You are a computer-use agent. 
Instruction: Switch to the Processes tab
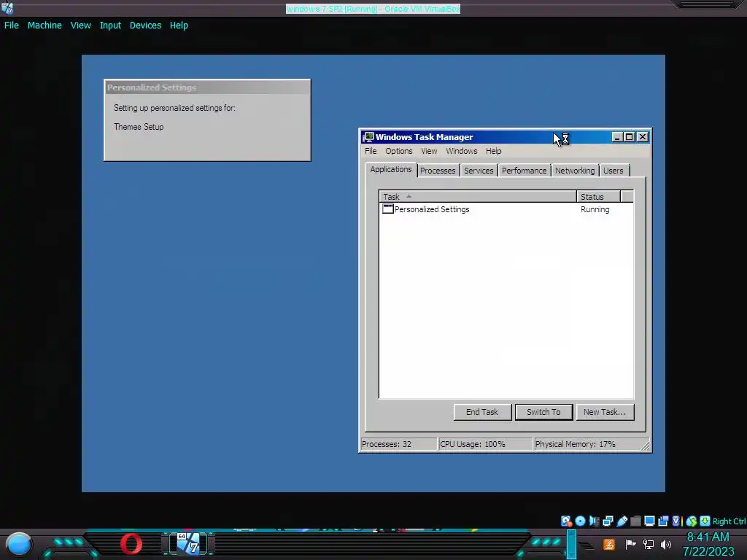(438, 171)
